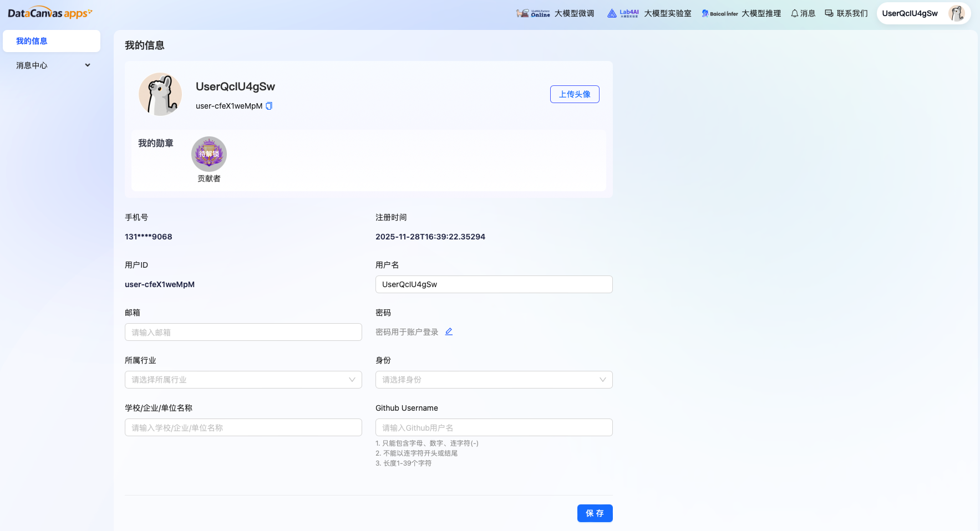Click the 上传头像 button
The width and height of the screenshot is (980, 531).
click(x=575, y=94)
